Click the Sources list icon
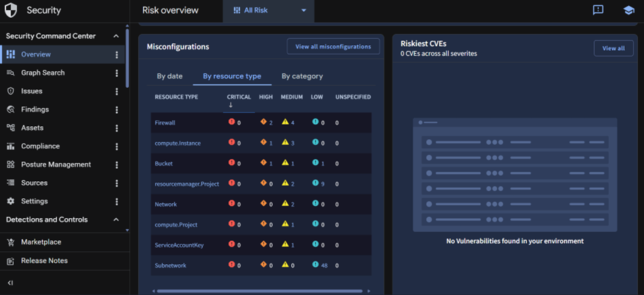 [11, 182]
